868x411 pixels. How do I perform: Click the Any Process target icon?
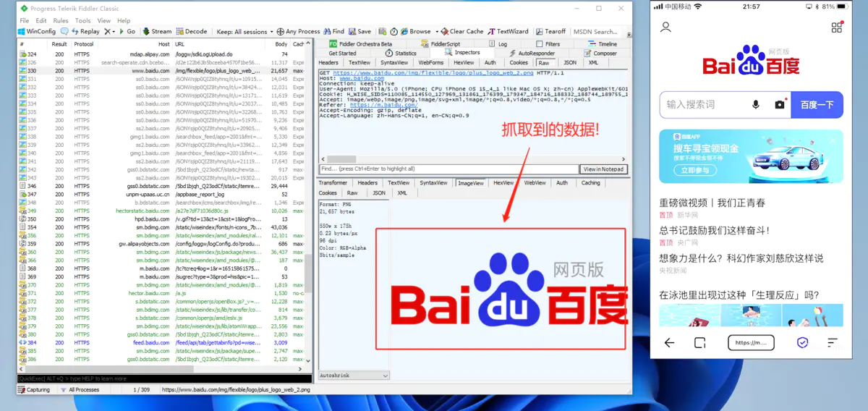pyautogui.click(x=281, y=32)
